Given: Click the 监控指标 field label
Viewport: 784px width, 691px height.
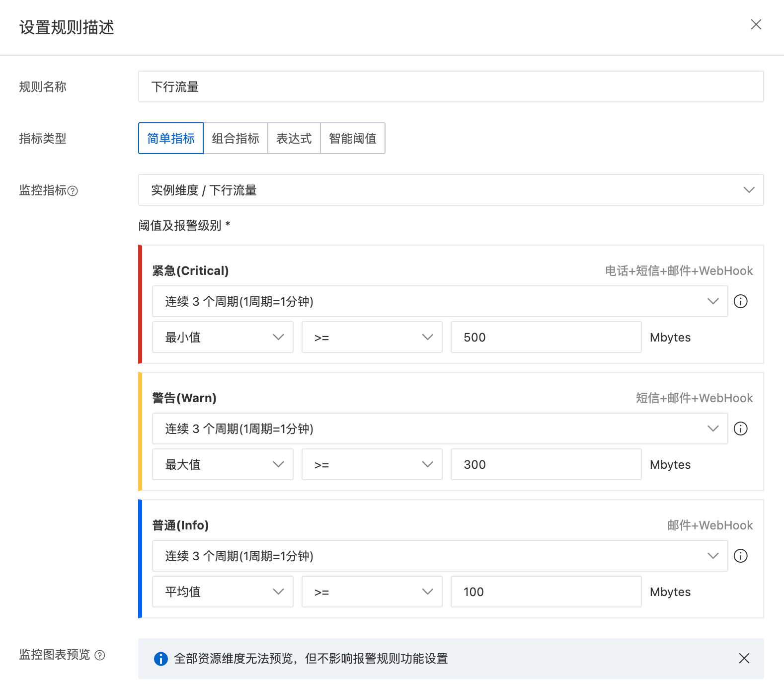Looking at the screenshot, I should coord(43,190).
